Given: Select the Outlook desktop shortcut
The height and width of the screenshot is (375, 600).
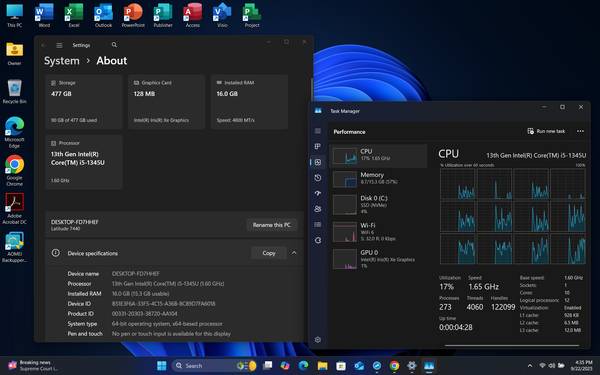Looking at the screenshot, I should [x=103, y=16].
